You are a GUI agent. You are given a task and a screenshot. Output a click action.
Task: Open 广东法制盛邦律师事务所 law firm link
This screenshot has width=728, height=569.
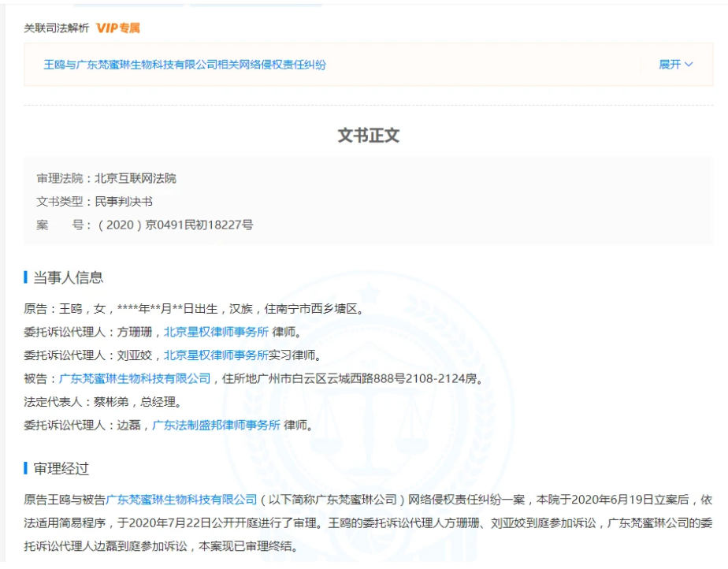(217, 425)
